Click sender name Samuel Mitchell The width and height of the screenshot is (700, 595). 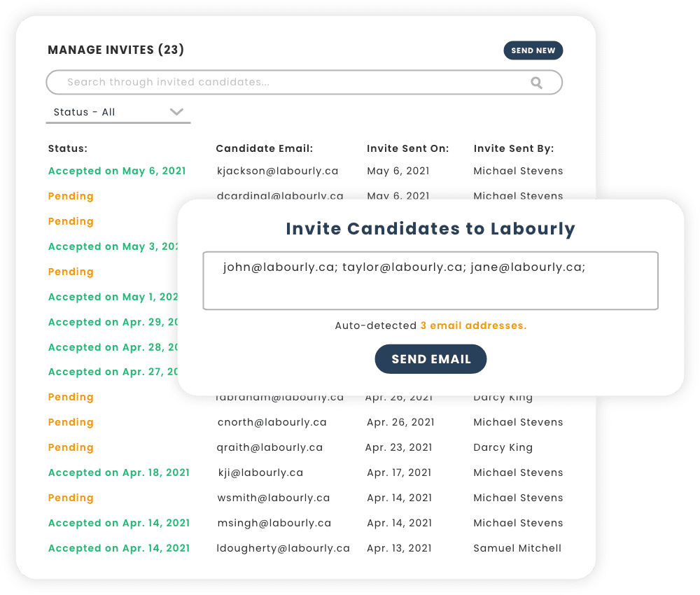pyautogui.click(x=517, y=548)
